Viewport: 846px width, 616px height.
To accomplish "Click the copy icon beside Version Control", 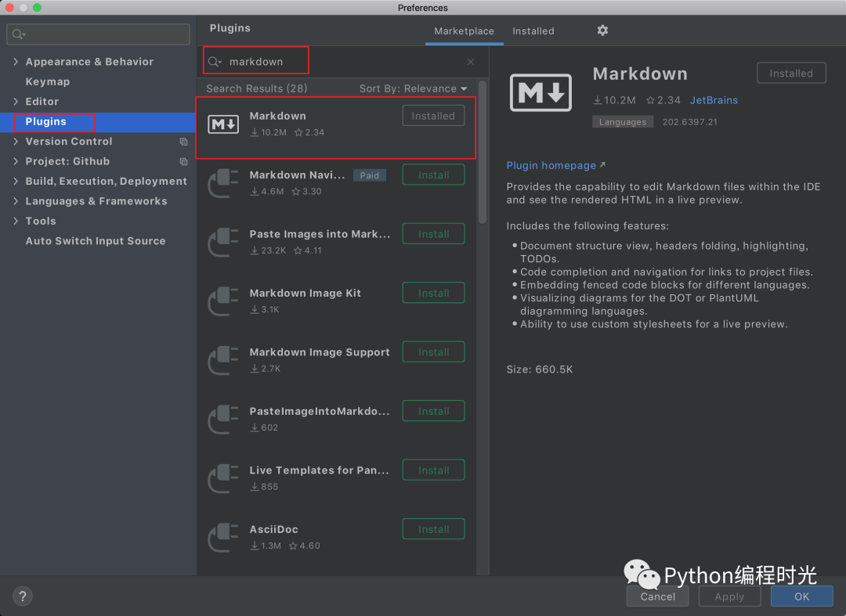I will click(186, 142).
